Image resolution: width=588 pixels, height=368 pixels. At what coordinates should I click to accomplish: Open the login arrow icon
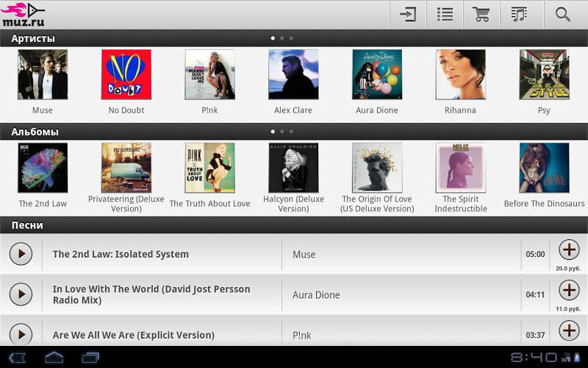408,15
